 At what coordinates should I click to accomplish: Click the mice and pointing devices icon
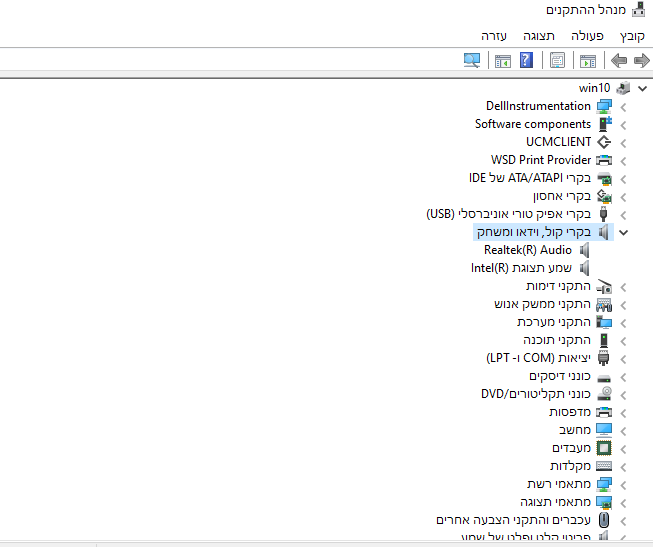pos(604,520)
